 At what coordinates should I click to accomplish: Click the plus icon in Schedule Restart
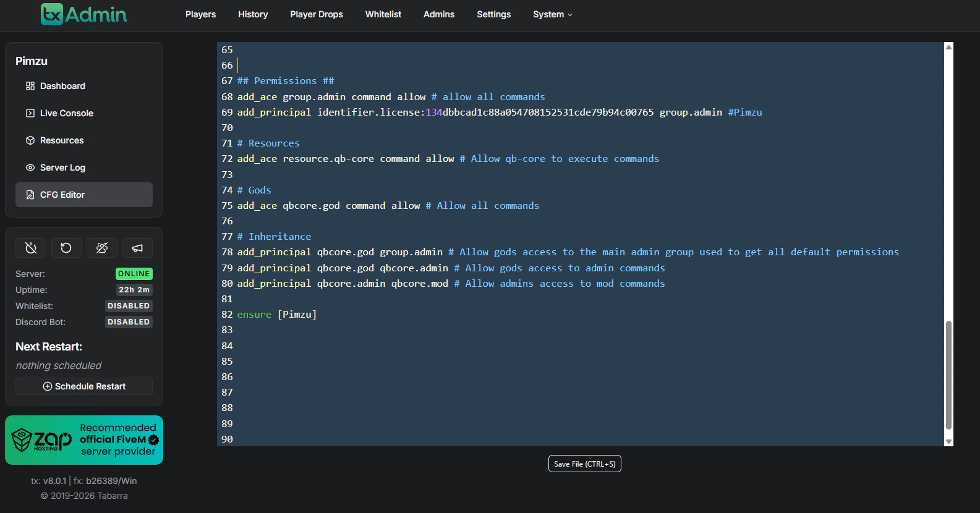(48, 386)
